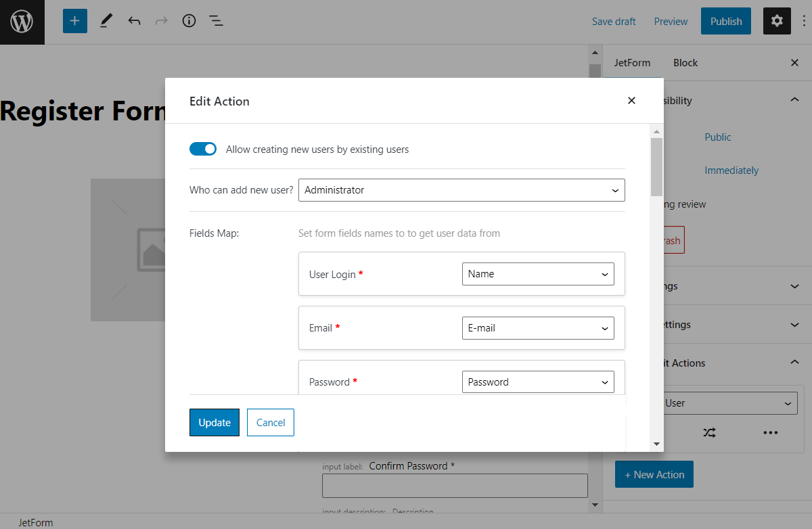Open the Details information icon
This screenshot has height=529, width=812.
pos(189,21)
